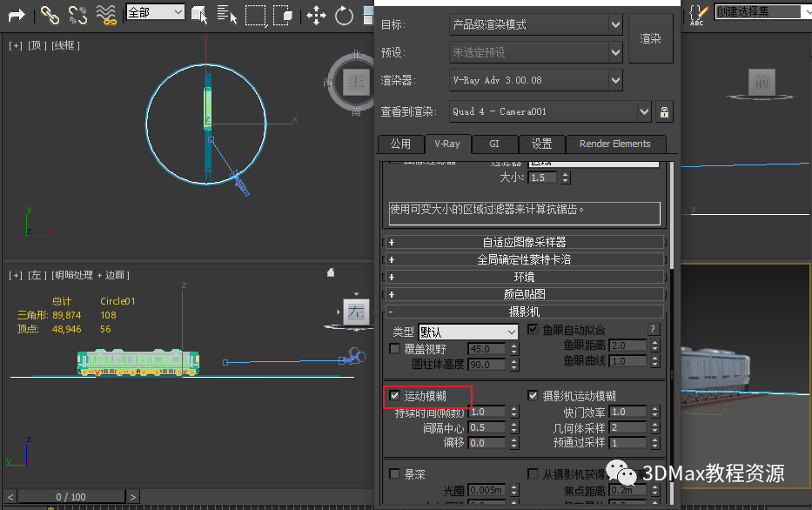Click the 预通过采样 value field
This screenshot has width=812, height=510.
pyautogui.click(x=628, y=443)
